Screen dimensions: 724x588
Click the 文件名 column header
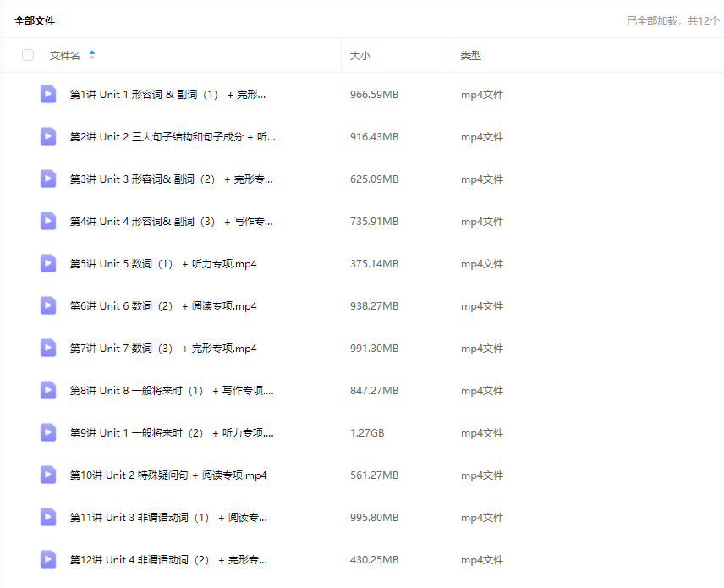[65, 56]
